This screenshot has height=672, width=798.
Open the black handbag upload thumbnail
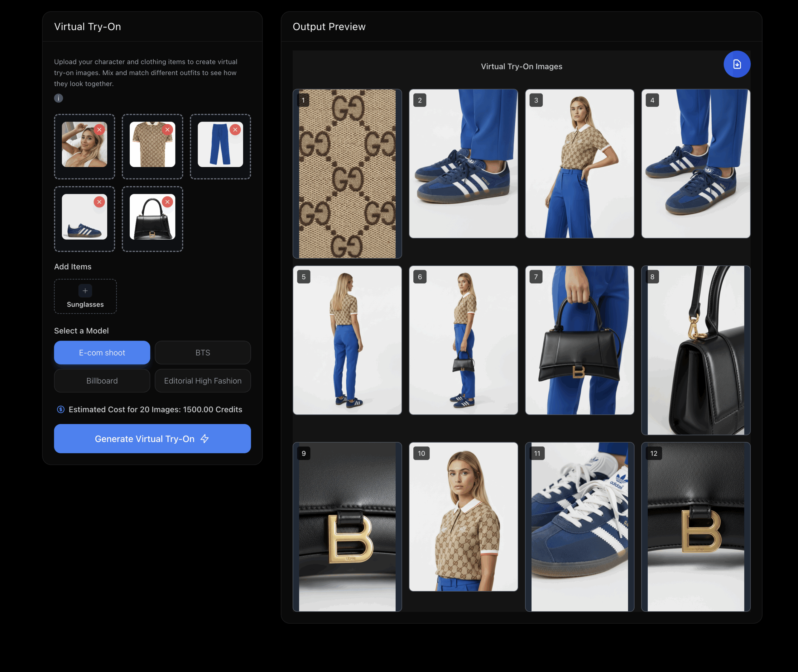[x=152, y=217]
